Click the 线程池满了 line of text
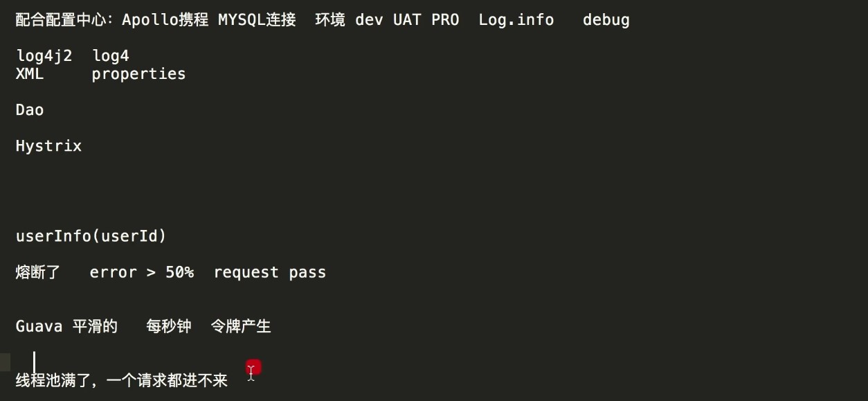Viewport: 868px width, 401px height. (122, 380)
